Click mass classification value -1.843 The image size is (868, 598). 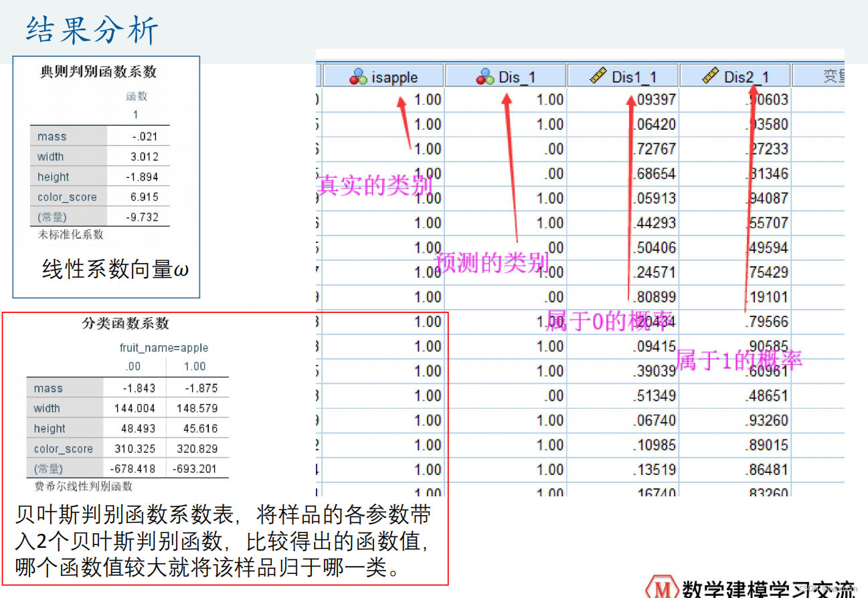[x=139, y=388]
